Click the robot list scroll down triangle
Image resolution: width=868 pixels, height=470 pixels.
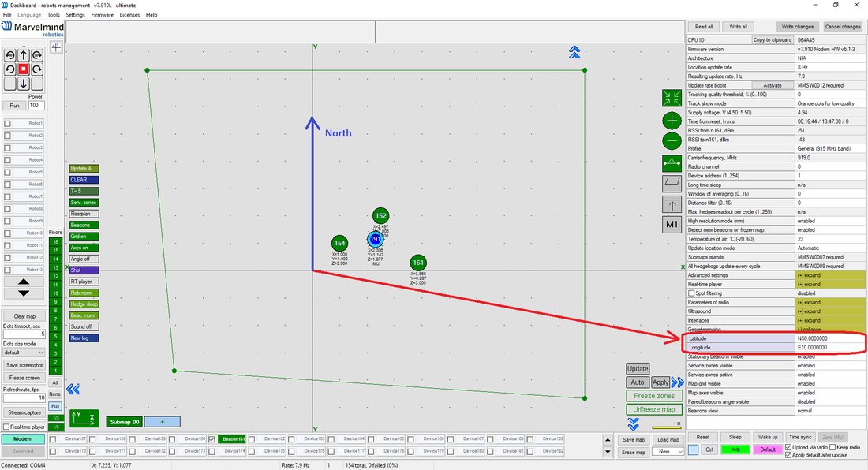point(23,293)
